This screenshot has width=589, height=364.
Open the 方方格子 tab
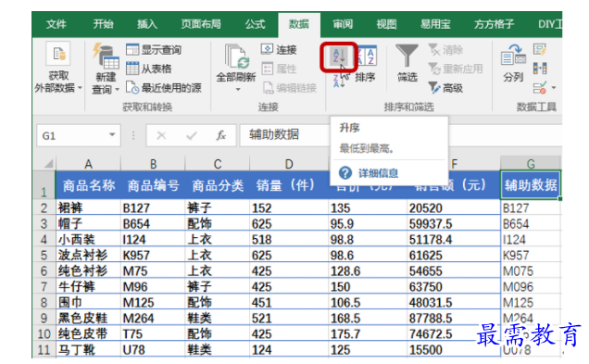point(494,24)
